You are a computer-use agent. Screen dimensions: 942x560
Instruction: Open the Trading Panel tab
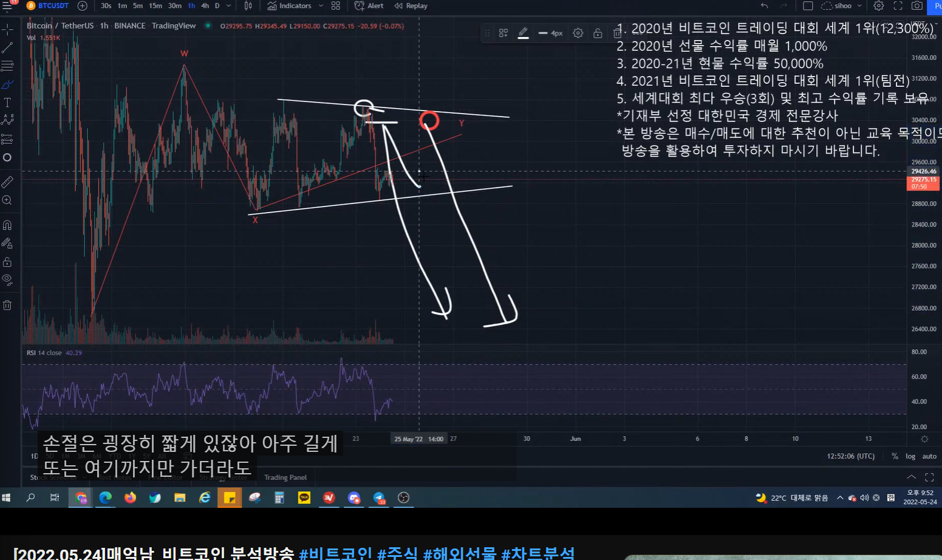click(x=285, y=477)
